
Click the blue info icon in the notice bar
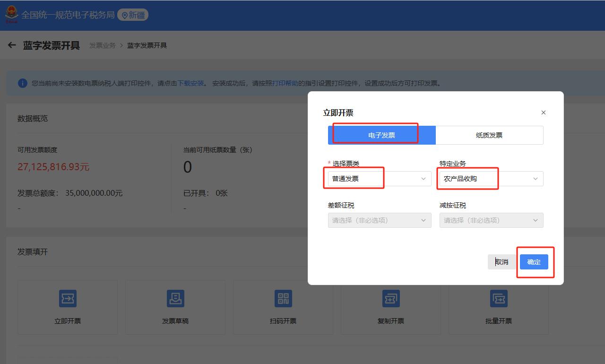(23, 83)
